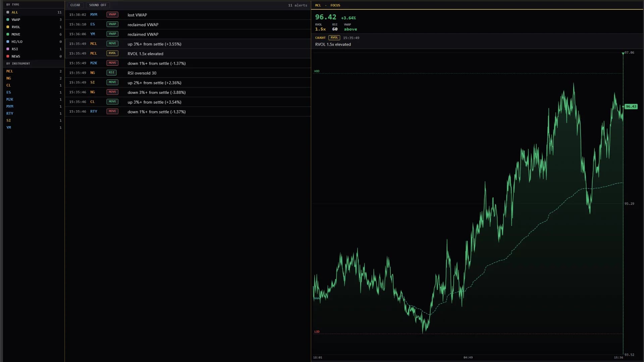Open M2K down 1%+ from settle alert
644x362 pixels.
(x=188, y=63)
